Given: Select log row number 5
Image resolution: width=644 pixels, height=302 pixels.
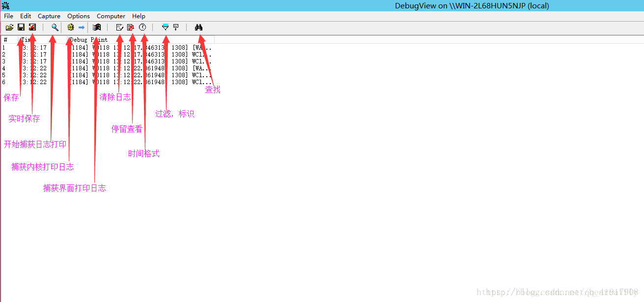Looking at the screenshot, I should click(x=107, y=75).
